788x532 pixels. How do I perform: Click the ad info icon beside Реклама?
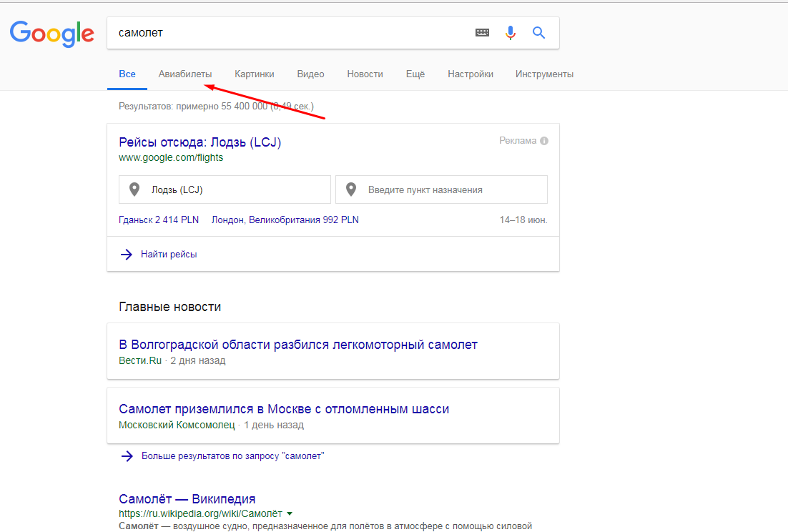[543, 141]
